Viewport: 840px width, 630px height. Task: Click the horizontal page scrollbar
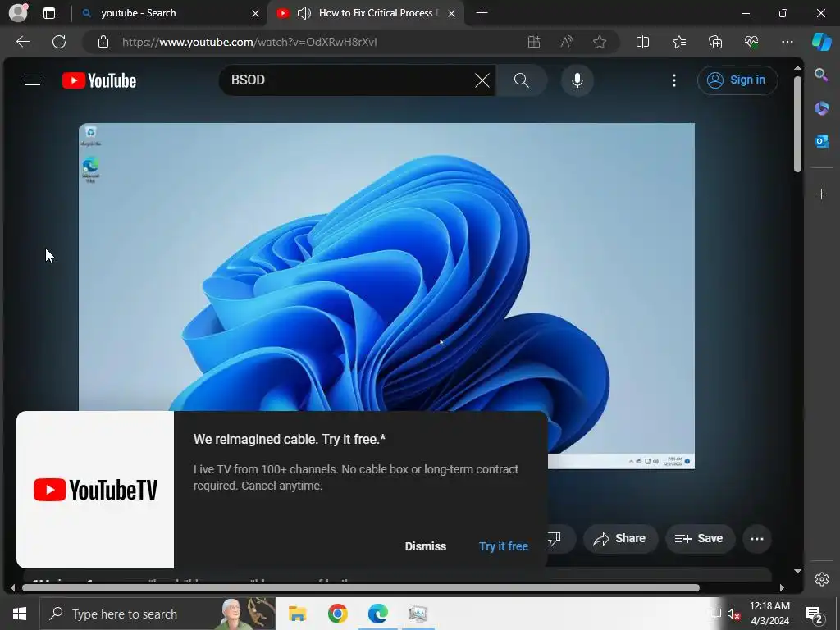coord(360,587)
